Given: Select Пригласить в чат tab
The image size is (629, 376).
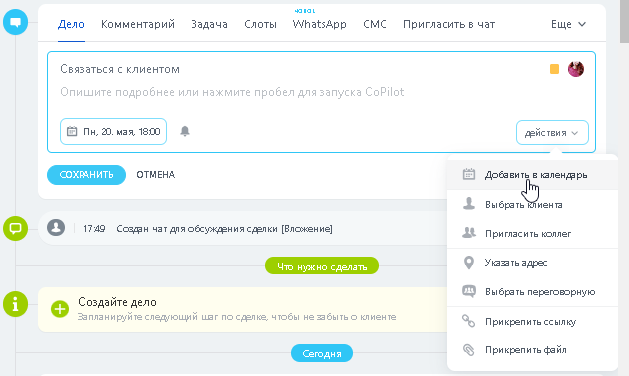Looking at the screenshot, I should pyautogui.click(x=449, y=24).
